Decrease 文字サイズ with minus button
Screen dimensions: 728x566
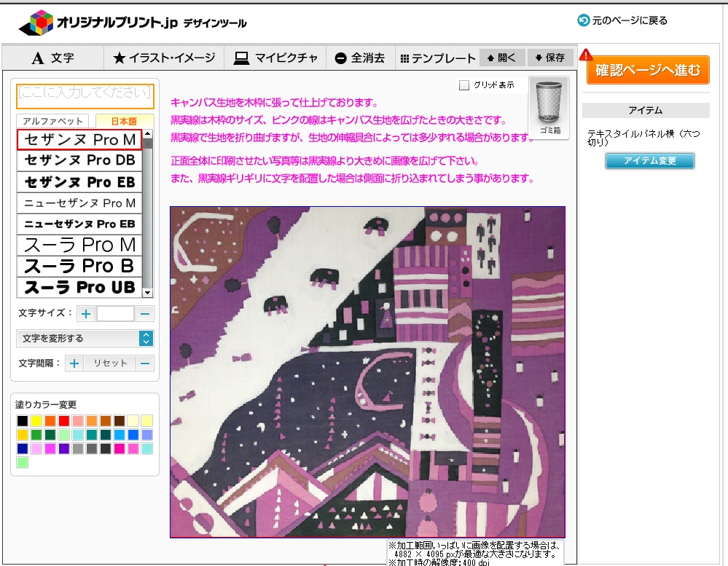pos(145,314)
